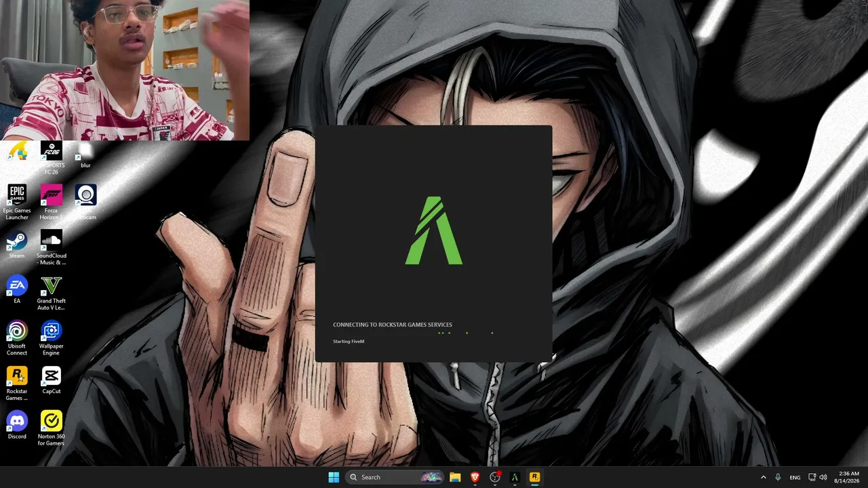
Task: Open the Steam desktop shortcut
Action: pyautogui.click(x=17, y=245)
